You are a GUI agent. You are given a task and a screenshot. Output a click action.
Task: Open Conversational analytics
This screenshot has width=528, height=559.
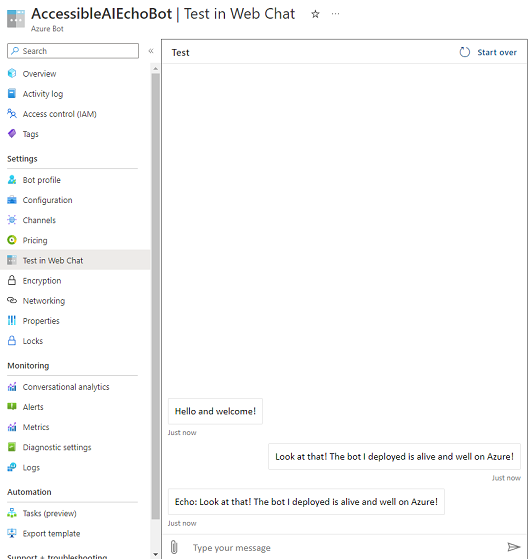tap(66, 387)
